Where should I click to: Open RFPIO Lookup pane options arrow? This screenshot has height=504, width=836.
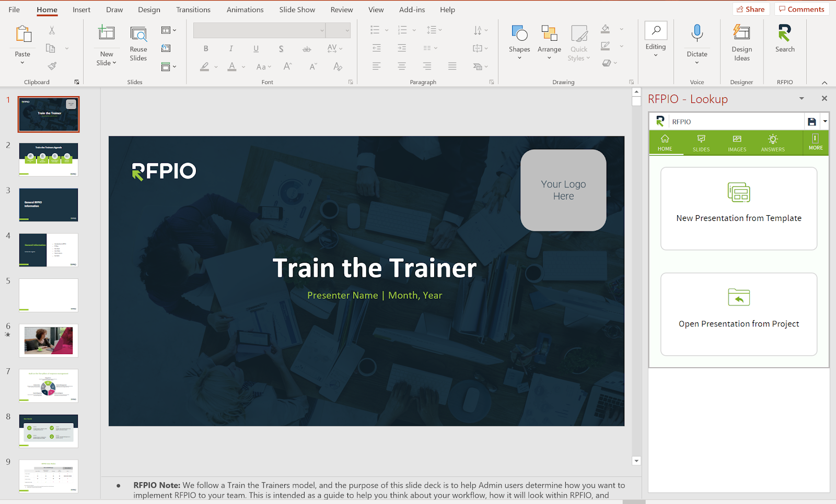coord(802,99)
